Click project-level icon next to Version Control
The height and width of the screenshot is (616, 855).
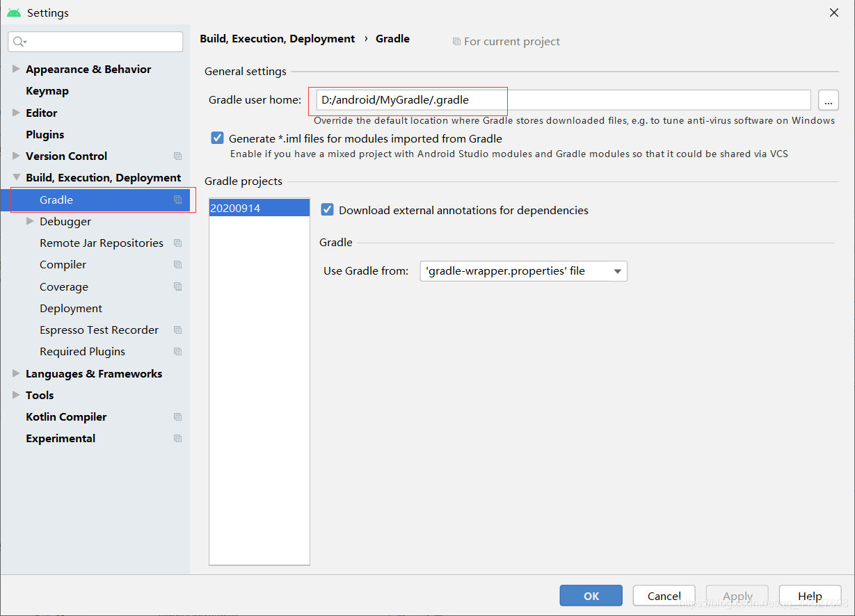point(177,156)
